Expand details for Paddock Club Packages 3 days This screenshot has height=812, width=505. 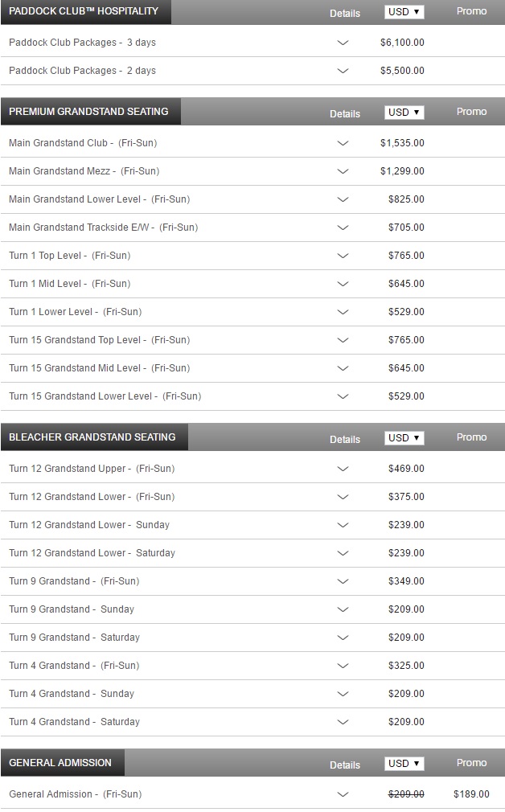pos(343,43)
